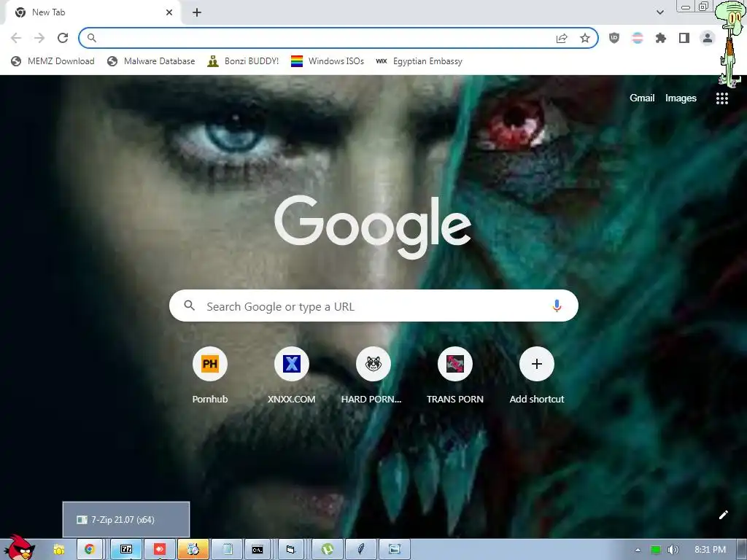Open the feather quill taskbar app

pyautogui.click(x=360, y=550)
